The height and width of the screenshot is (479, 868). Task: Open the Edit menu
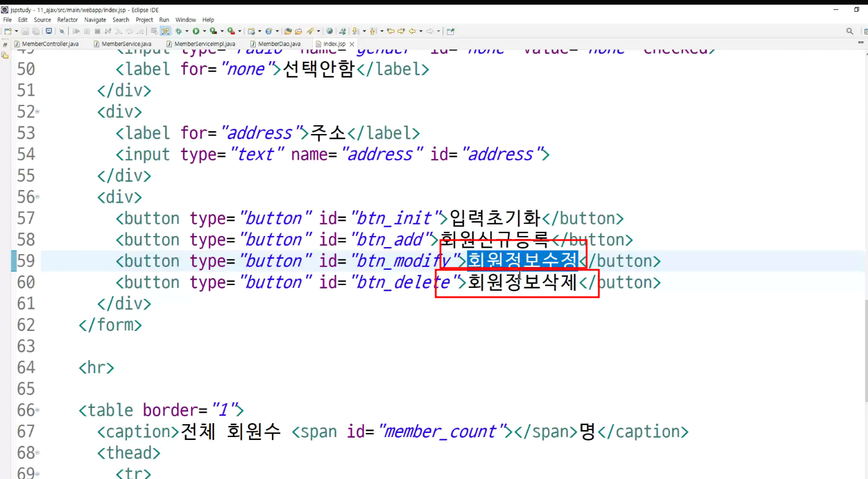tap(23, 20)
